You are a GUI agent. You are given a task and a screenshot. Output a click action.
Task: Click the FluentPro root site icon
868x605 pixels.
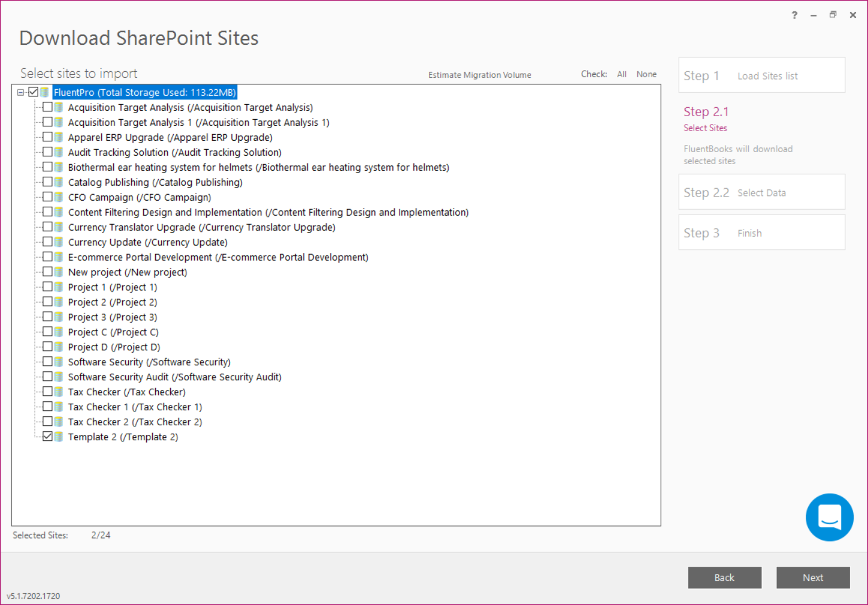(45, 92)
